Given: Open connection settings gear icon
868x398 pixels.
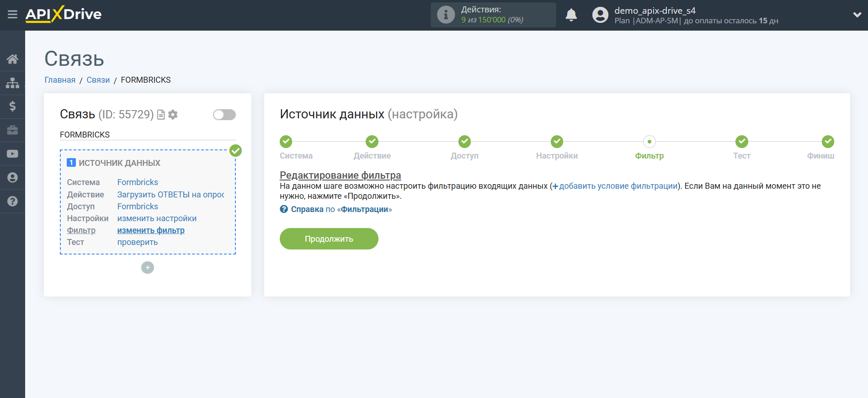Looking at the screenshot, I should pos(173,115).
